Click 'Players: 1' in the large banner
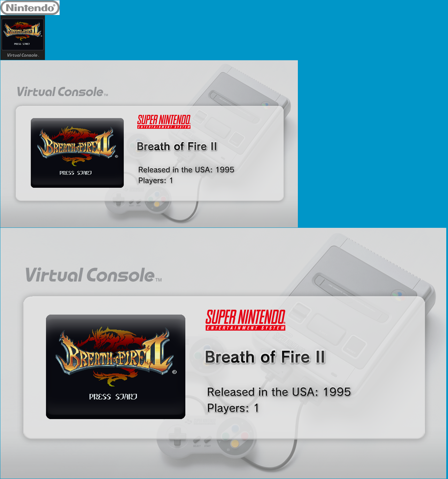This screenshot has height=479, width=448. [233, 408]
